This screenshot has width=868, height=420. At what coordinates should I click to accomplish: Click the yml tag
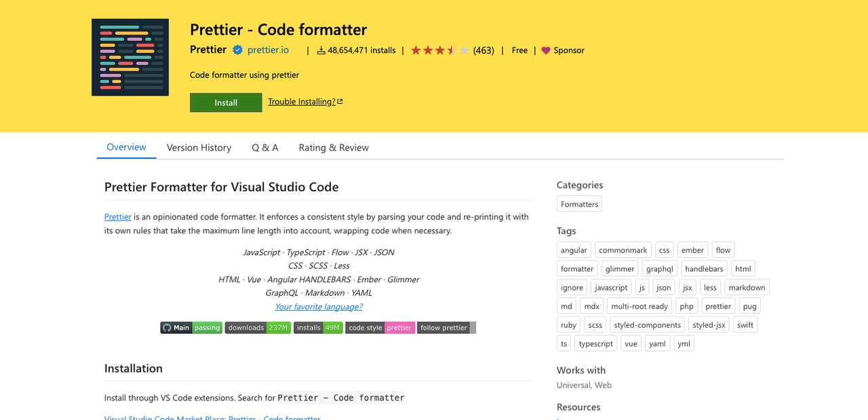(x=684, y=344)
